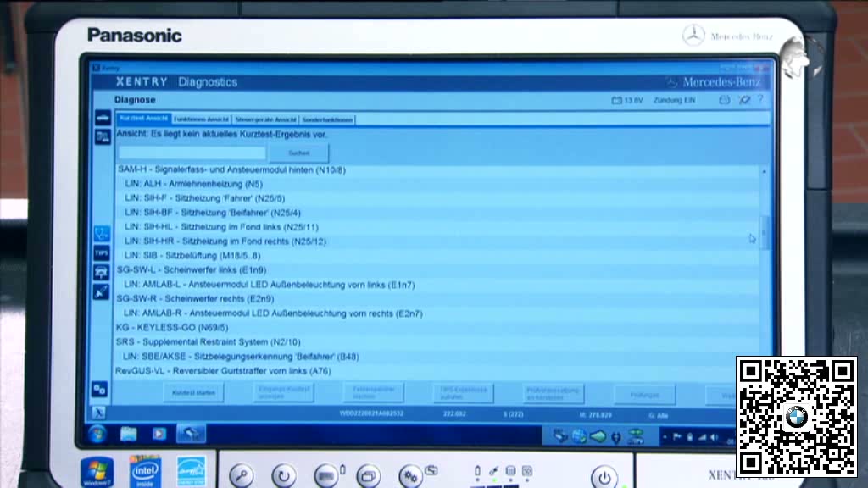This screenshot has width=868, height=488.
Task: Select the Kurztest-Ansicht tab
Action: pos(143,119)
